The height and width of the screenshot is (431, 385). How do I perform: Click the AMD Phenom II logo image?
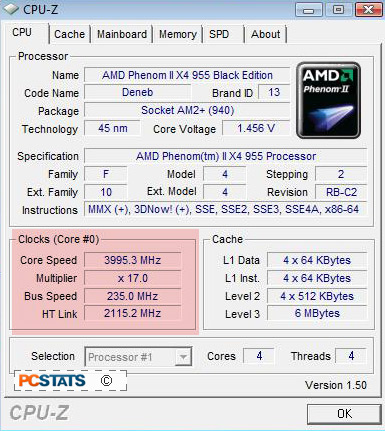click(328, 100)
